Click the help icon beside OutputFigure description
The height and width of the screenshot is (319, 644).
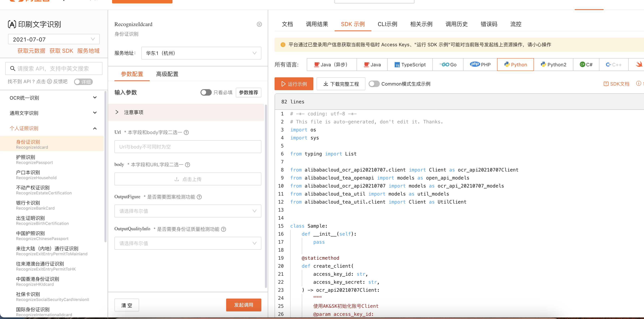point(199,197)
